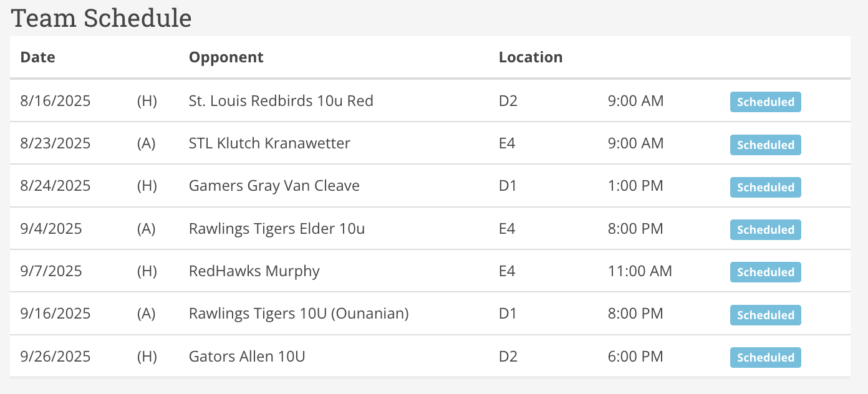Select the 9/26/2025 date cell
Viewport: 868px width, 394px height.
[55, 357]
